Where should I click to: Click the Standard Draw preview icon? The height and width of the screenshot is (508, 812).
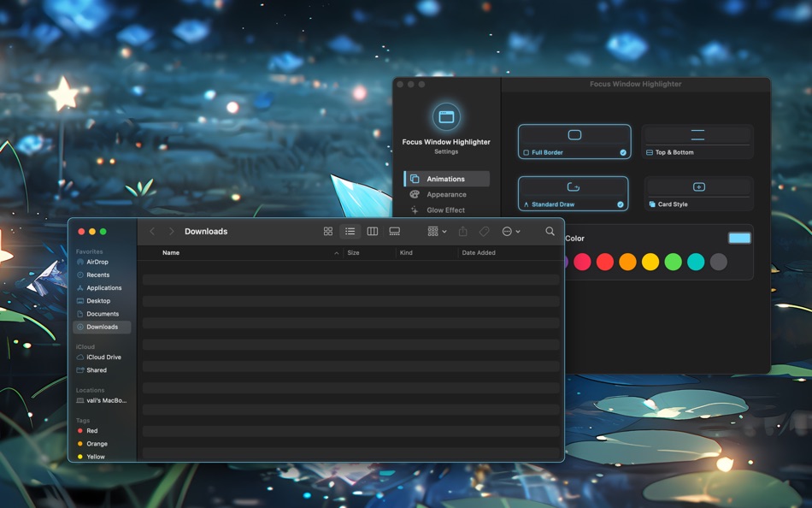coord(574,186)
